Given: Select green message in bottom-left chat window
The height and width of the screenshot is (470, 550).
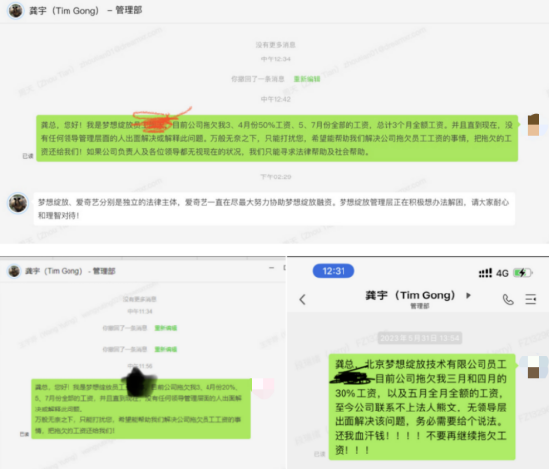Looking at the screenshot, I should pyautogui.click(x=141, y=409).
